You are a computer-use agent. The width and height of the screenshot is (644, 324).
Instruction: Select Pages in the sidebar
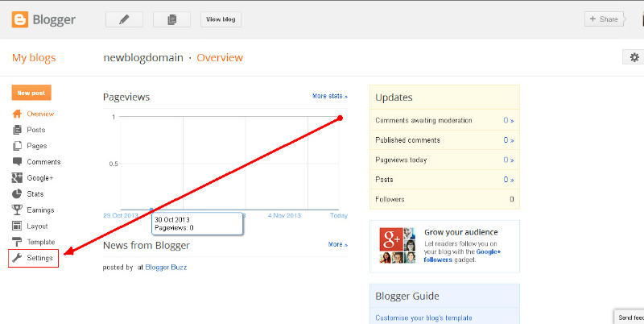tap(37, 146)
